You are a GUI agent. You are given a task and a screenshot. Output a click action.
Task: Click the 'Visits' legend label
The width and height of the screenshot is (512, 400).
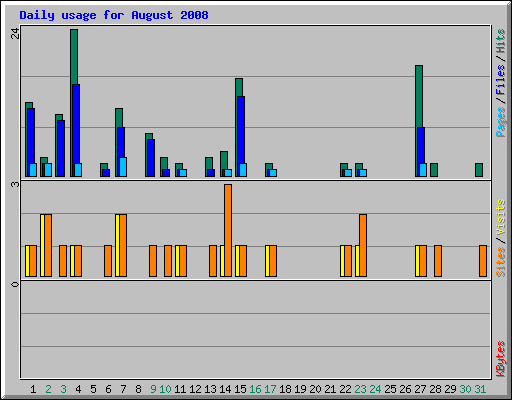tap(501, 217)
